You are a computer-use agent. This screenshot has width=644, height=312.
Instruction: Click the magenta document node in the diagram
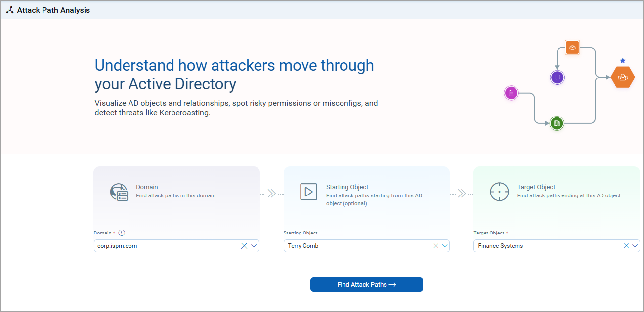[x=511, y=92]
